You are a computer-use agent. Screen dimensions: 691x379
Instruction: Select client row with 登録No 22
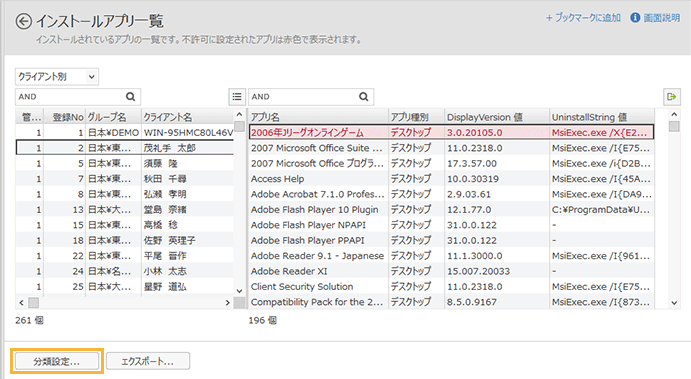[x=125, y=256]
